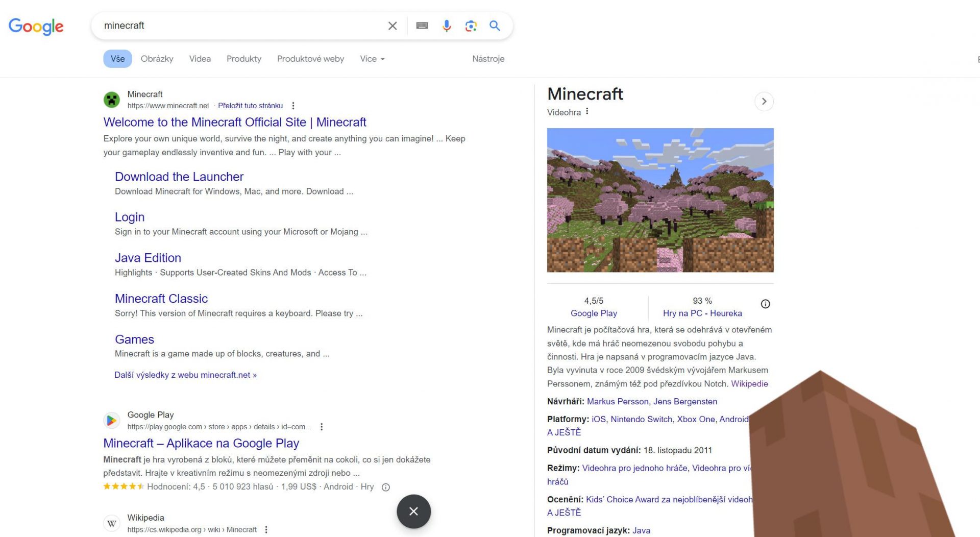Clear the search box with the X icon
The width and height of the screenshot is (980, 537).
pos(393,26)
